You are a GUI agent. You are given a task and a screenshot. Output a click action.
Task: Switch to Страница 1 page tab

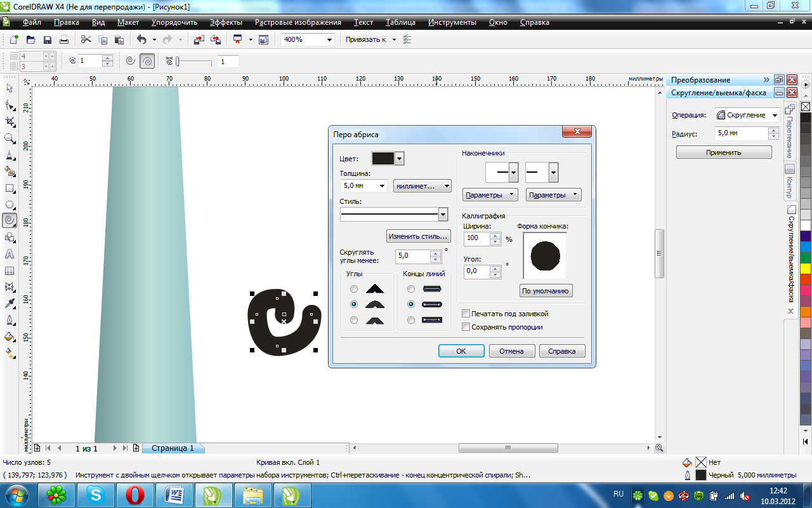173,448
